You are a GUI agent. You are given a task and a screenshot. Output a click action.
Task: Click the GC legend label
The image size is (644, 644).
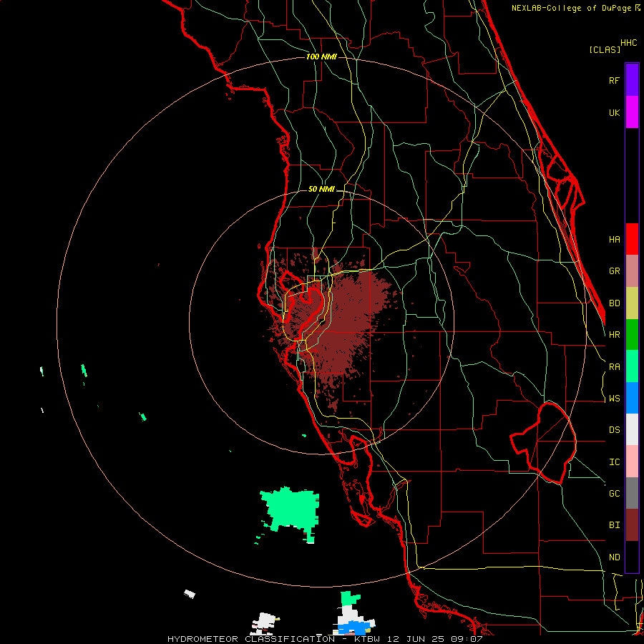[614, 494]
